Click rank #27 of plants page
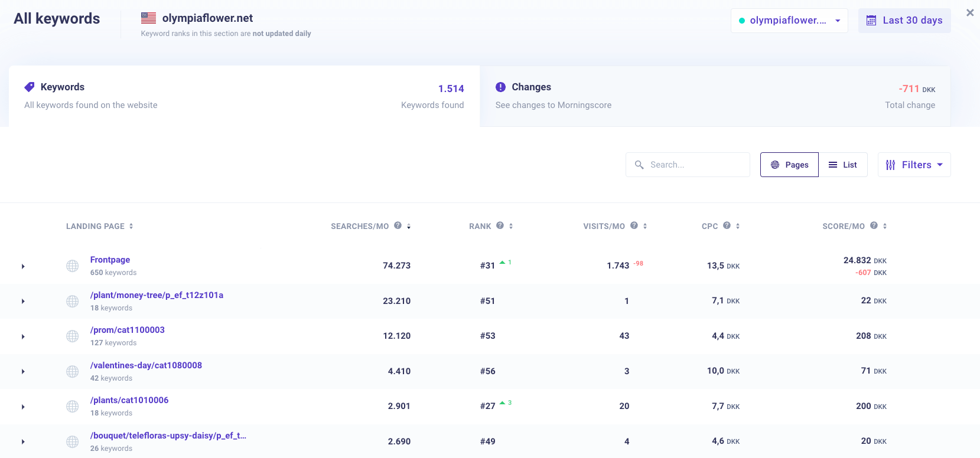980x458 pixels. click(487, 406)
